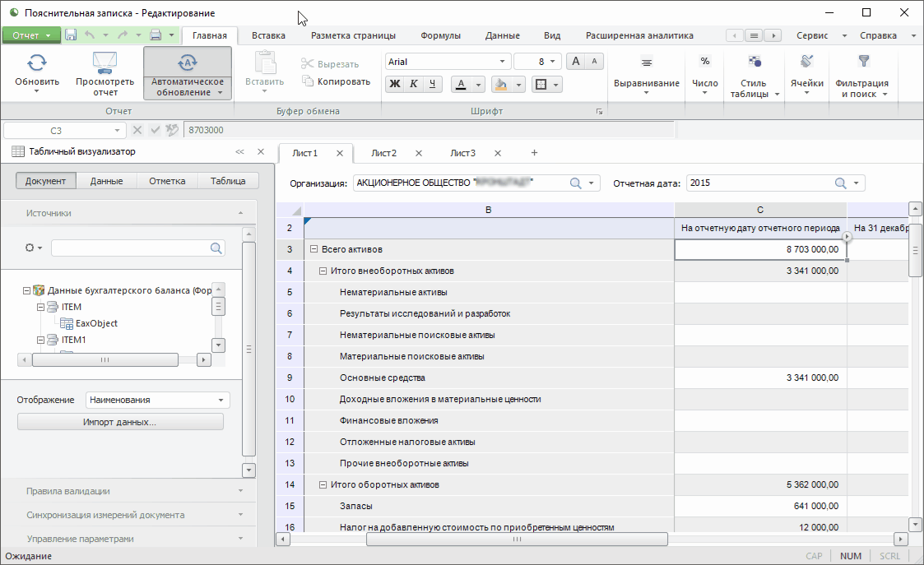Click Filtering and search (Фильтрация и поиск) icon

[862, 63]
